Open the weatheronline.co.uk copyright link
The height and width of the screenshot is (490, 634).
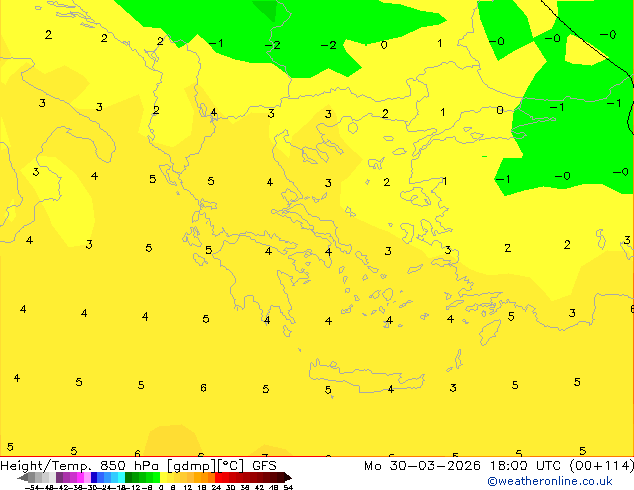coord(549,481)
